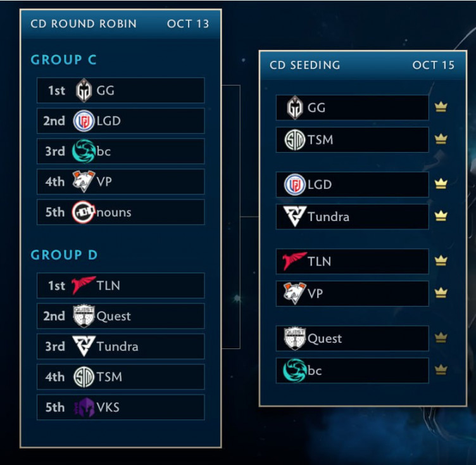Click the bc logo in CD Seeding
Image resolution: width=476 pixels, height=465 pixels.
(295, 370)
